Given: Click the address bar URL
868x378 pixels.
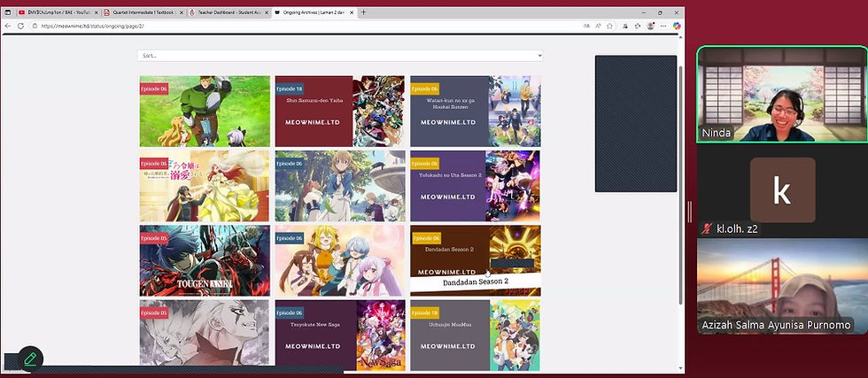Looking at the screenshot, I should click(x=92, y=26).
